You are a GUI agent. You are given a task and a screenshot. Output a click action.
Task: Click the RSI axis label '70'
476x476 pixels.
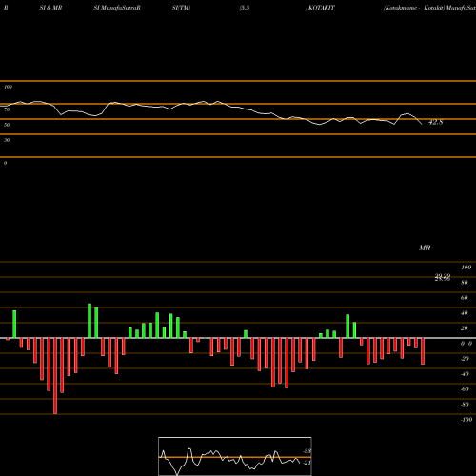7,109
